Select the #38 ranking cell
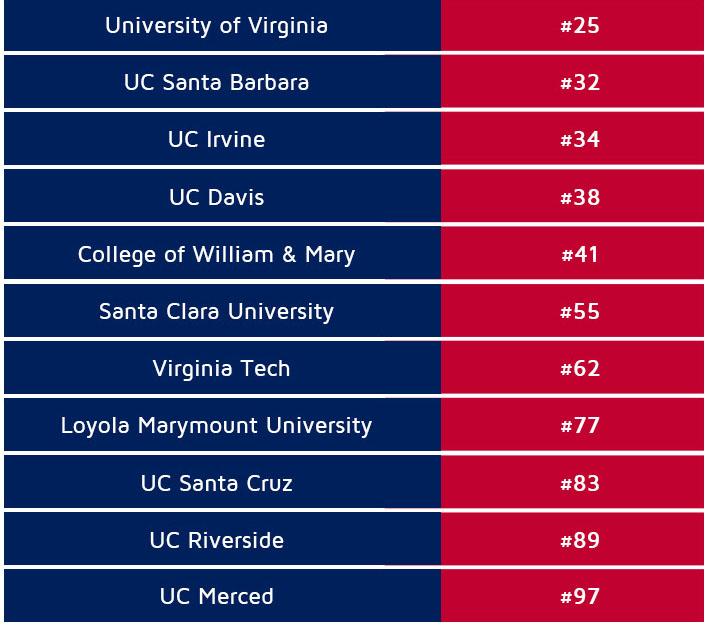Viewport: 708px width, 623px height. click(x=579, y=197)
